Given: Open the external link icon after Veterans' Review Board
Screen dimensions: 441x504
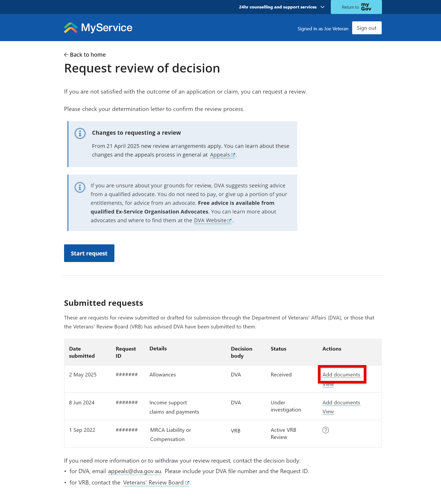Looking at the screenshot, I should tap(187, 482).
